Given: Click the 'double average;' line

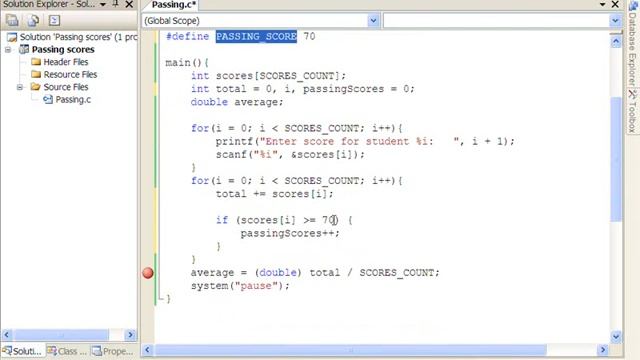Looking at the screenshot, I should pos(237,102).
